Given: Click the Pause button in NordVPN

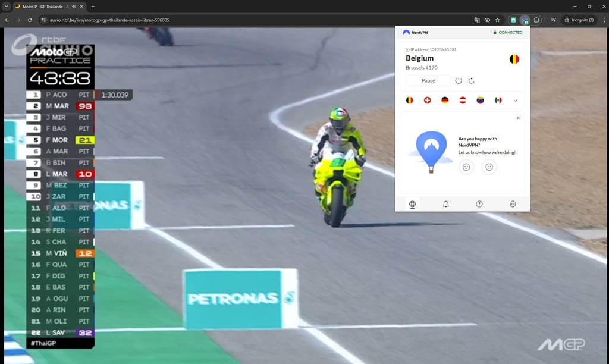Looking at the screenshot, I should coord(428,81).
